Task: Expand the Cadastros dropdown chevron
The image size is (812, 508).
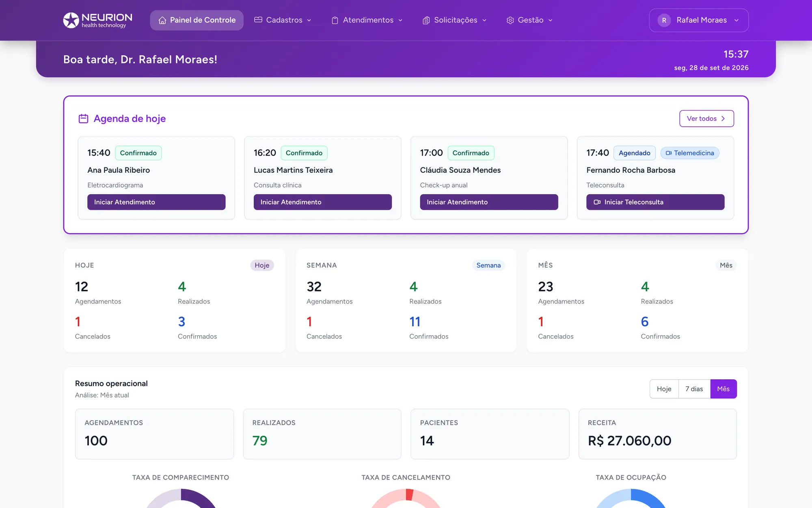Action: coord(309,20)
